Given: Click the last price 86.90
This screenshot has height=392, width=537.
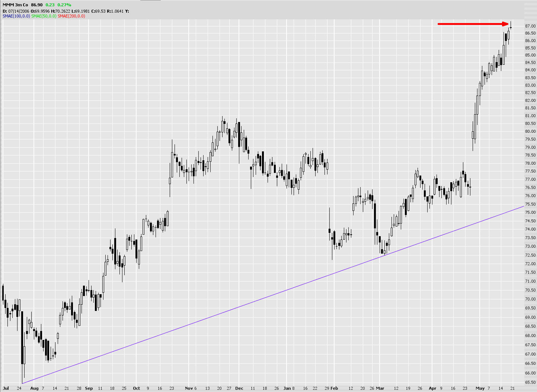Looking at the screenshot, I should (37, 5).
